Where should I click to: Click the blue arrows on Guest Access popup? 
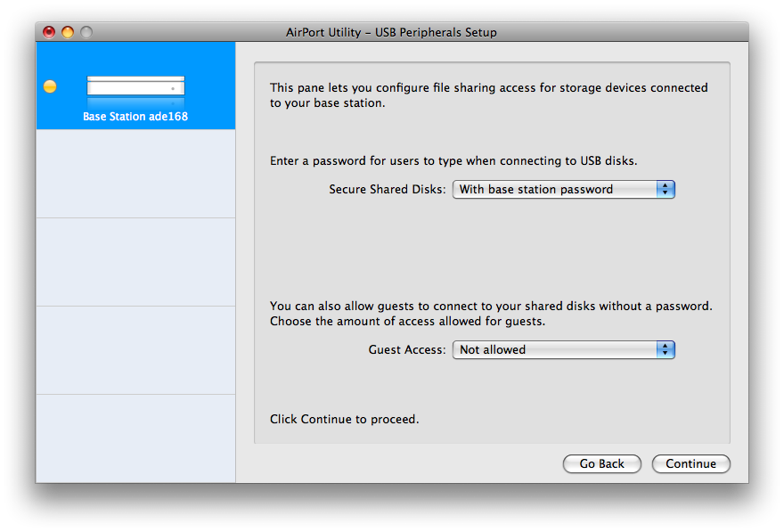(x=665, y=349)
